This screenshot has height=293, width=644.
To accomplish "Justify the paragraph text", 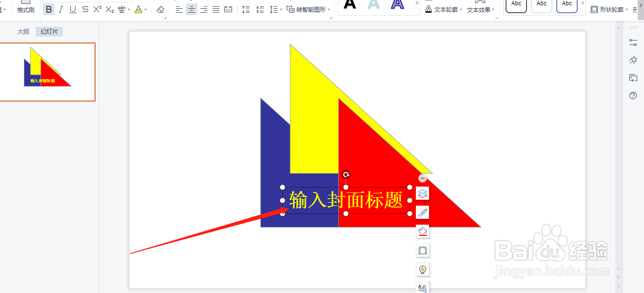I will tap(216, 9).
